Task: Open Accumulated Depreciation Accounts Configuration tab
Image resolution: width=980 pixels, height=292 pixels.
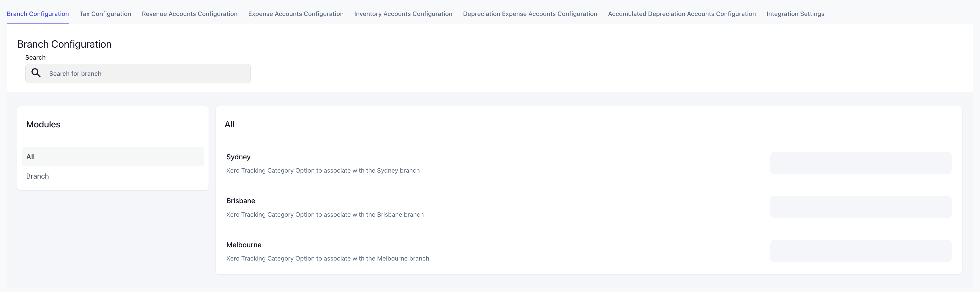Action: click(682, 14)
